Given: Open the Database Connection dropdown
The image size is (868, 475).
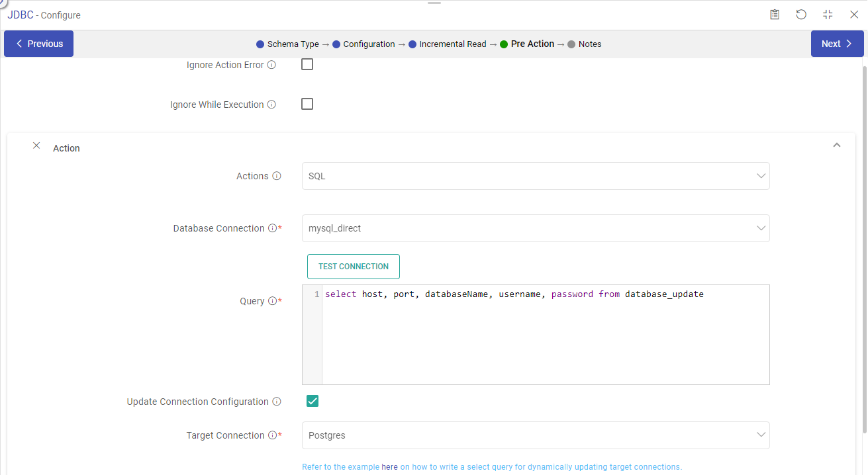Looking at the screenshot, I should point(535,228).
